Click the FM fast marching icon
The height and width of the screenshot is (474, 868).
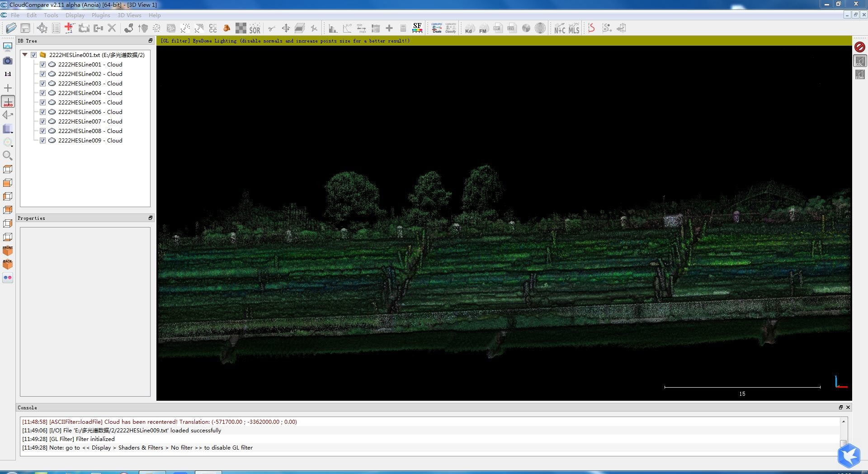pyautogui.click(x=483, y=28)
